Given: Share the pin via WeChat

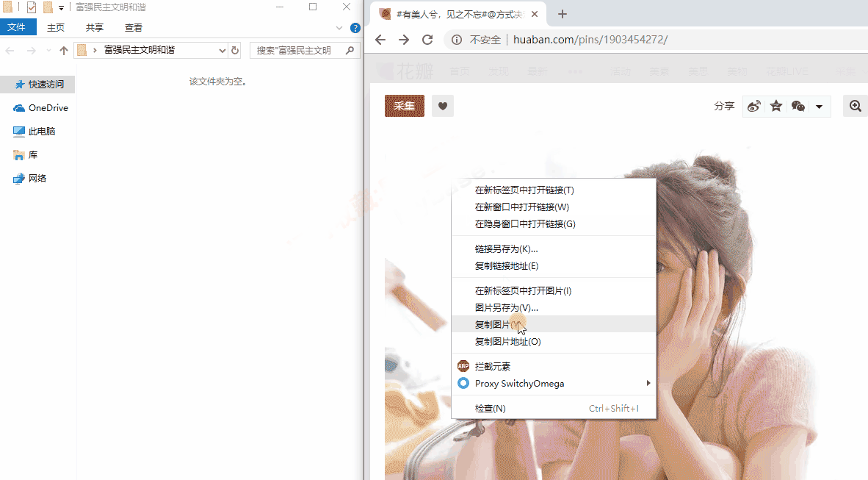Looking at the screenshot, I should (798, 105).
